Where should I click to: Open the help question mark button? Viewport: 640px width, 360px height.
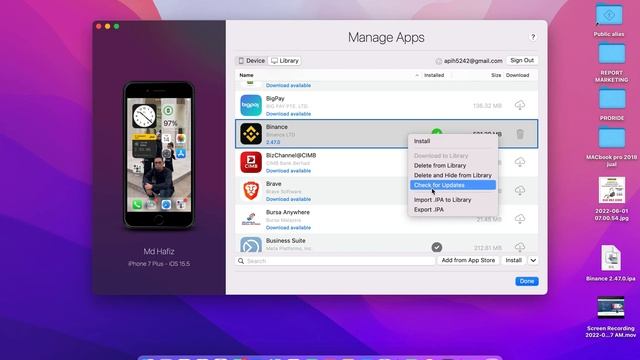click(x=533, y=37)
